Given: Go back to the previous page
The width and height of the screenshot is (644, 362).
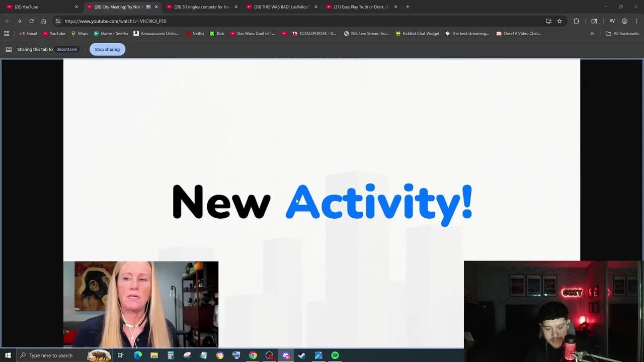Looking at the screenshot, I should pos(7,21).
